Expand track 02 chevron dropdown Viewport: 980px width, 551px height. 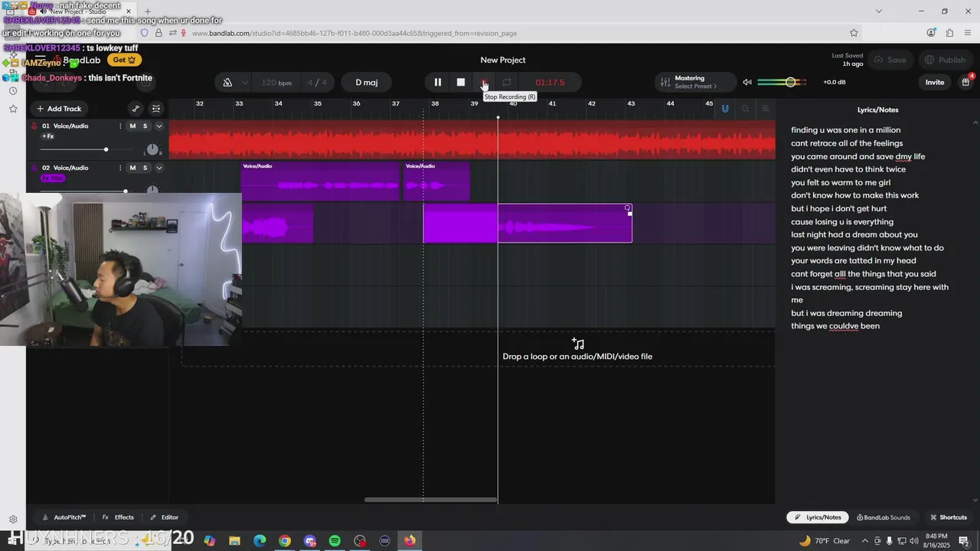tap(159, 168)
